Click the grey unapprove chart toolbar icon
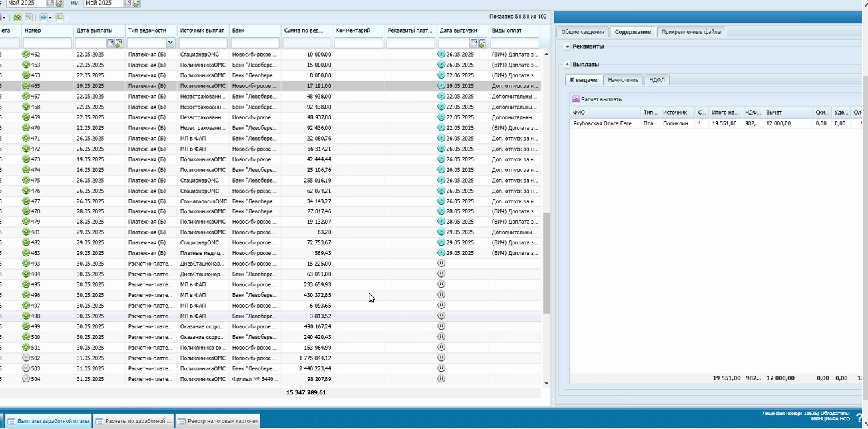Screen dimensions: 868x429 [29, 17]
